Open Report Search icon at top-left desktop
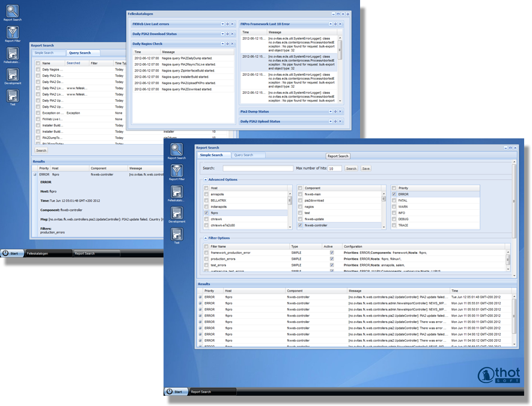The image size is (532, 406). pyautogui.click(x=12, y=11)
